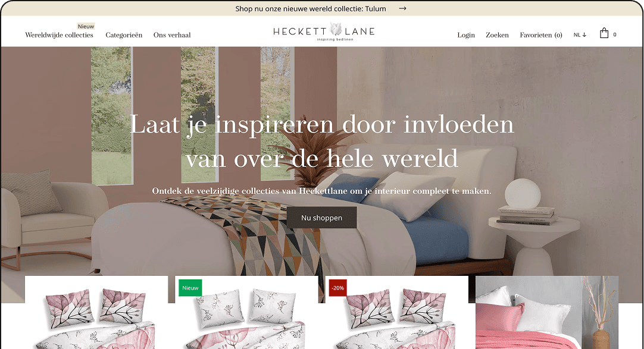Select the discounted pink leaf bedding thumbnail
Image resolution: width=644 pixels, height=349 pixels.
pos(397,313)
